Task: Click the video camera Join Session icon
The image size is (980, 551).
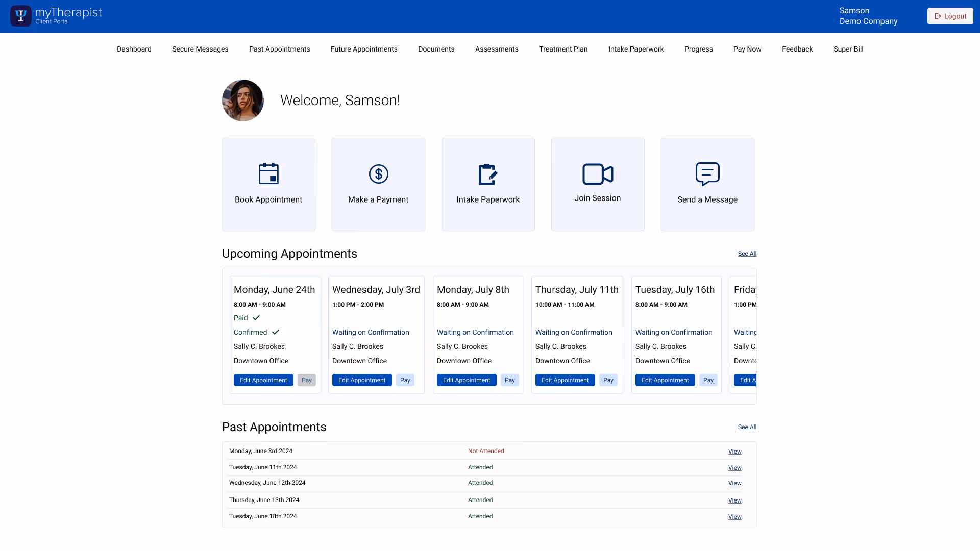Action: click(598, 174)
